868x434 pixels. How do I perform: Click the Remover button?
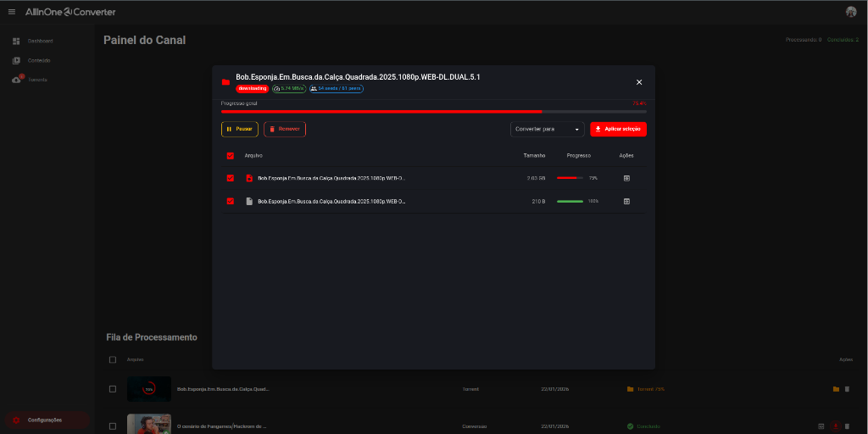point(285,129)
